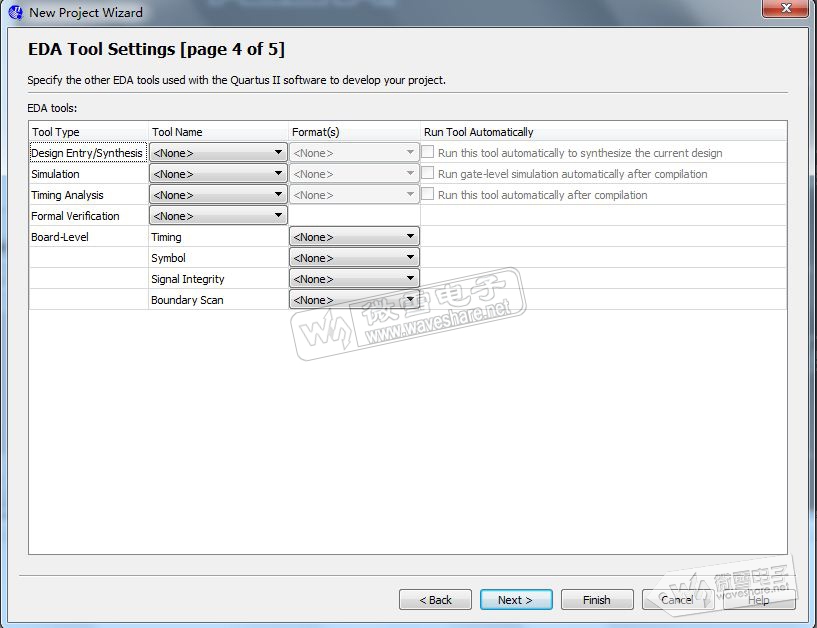Screen dimensions: 817x628
Task: Click the Back button
Action: (435, 600)
